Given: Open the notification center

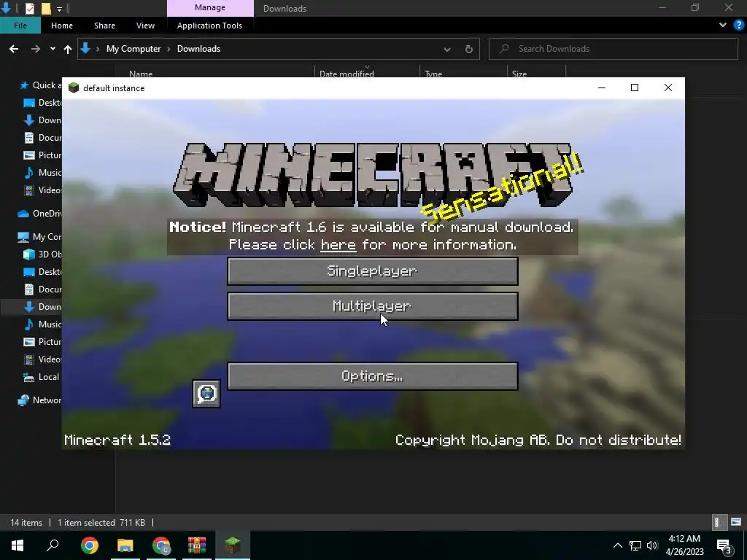Looking at the screenshot, I should pyautogui.click(x=724, y=545).
